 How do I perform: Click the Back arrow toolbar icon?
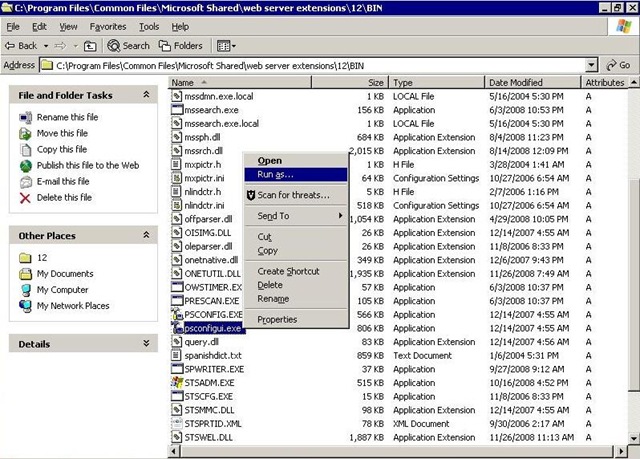pyautogui.click(x=10, y=46)
